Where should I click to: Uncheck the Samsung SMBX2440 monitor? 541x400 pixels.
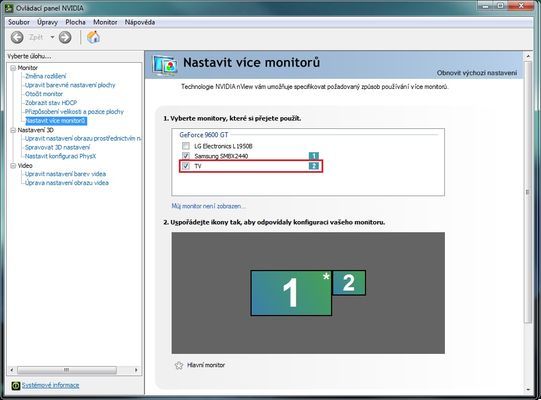[x=186, y=156]
